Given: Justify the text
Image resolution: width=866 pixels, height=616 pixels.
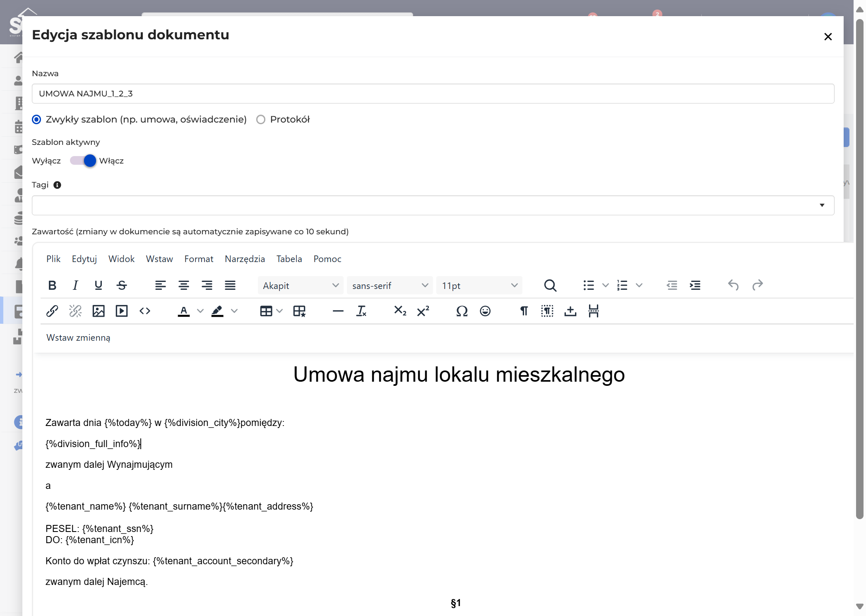Looking at the screenshot, I should (x=230, y=285).
